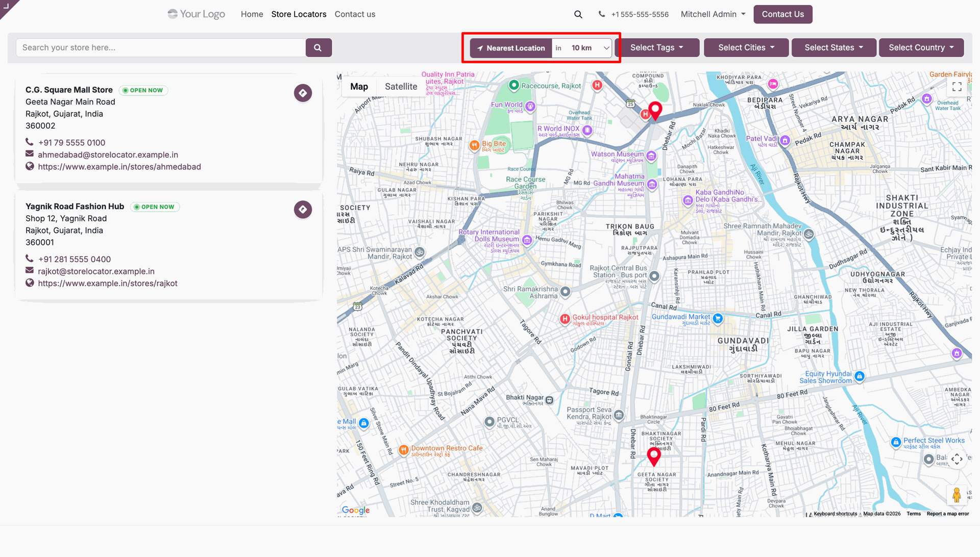Click the Racecourse, Rajkot park marker
Image resolution: width=980 pixels, height=557 pixels.
coord(514,85)
